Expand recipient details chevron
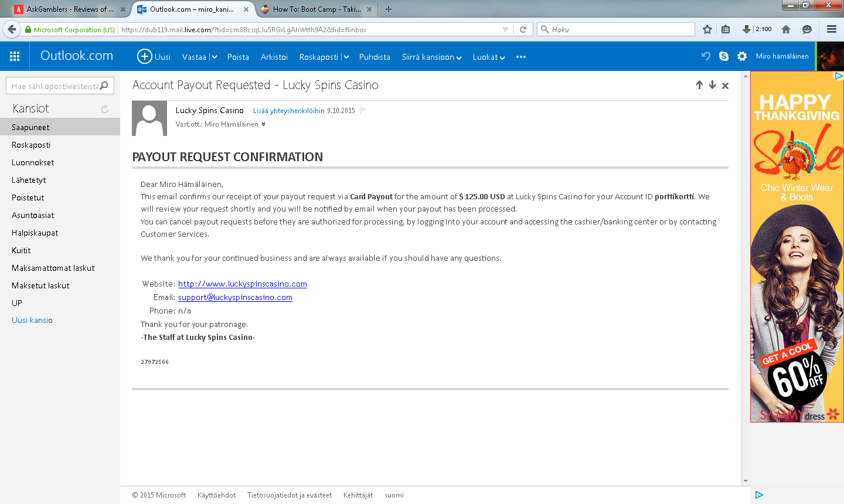This screenshot has height=504, width=844. (263, 124)
